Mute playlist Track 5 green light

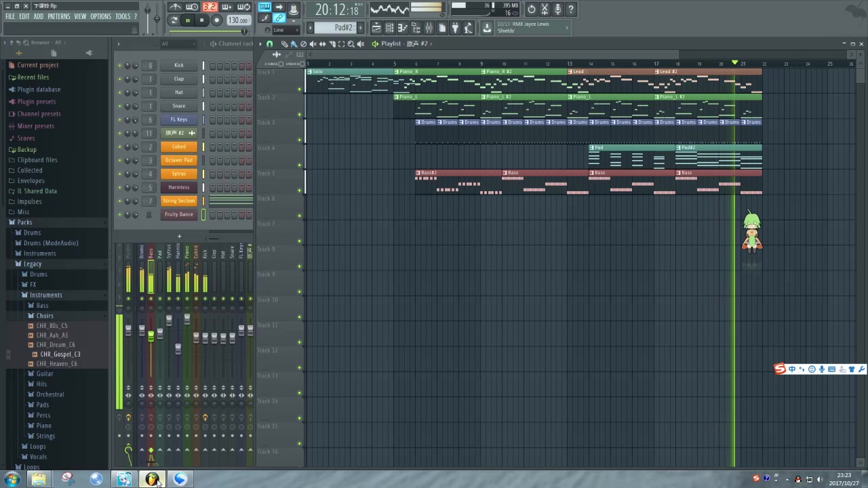pyautogui.click(x=300, y=190)
